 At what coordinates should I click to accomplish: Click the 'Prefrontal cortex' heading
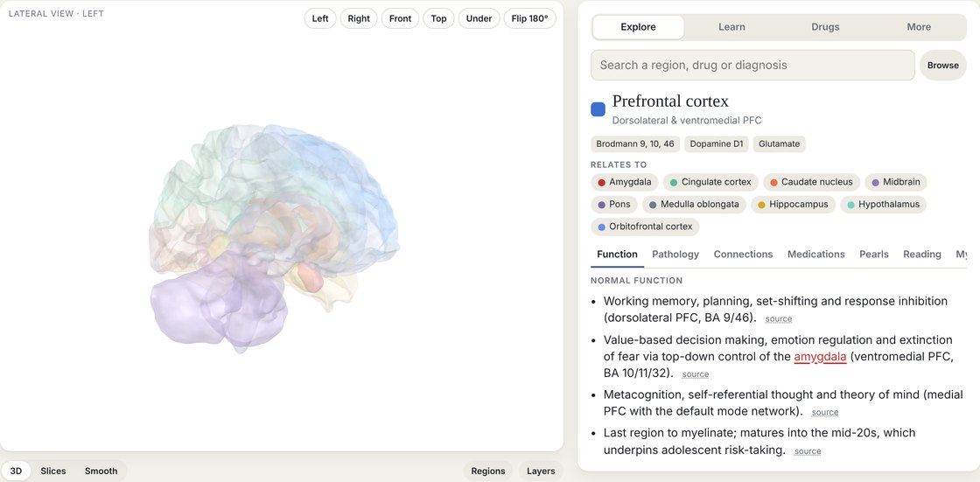pos(670,101)
